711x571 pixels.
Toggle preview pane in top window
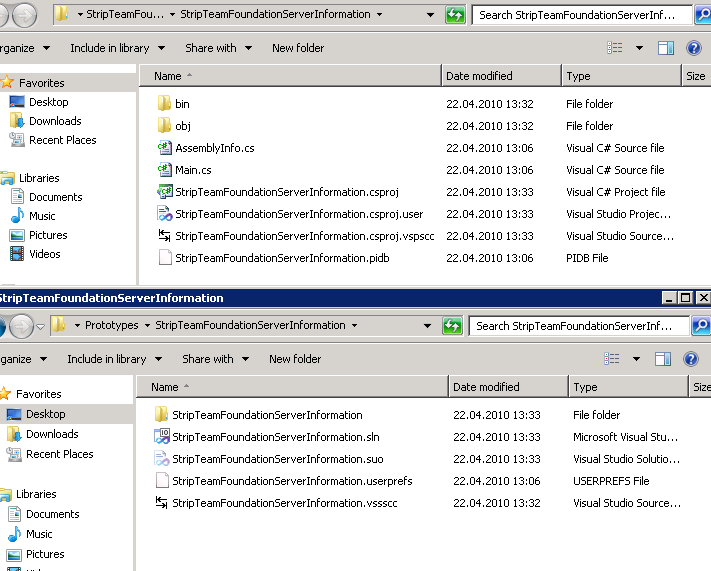(666, 48)
